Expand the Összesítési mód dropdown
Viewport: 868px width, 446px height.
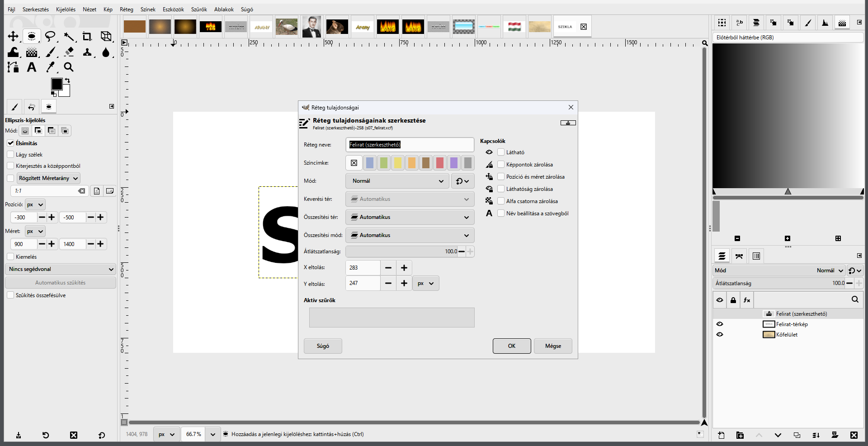pos(410,235)
